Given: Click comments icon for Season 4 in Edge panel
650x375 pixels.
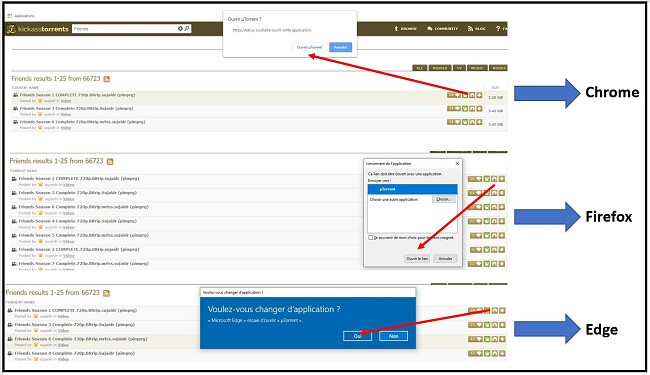Looking at the screenshot, I should tap(475, 353).
